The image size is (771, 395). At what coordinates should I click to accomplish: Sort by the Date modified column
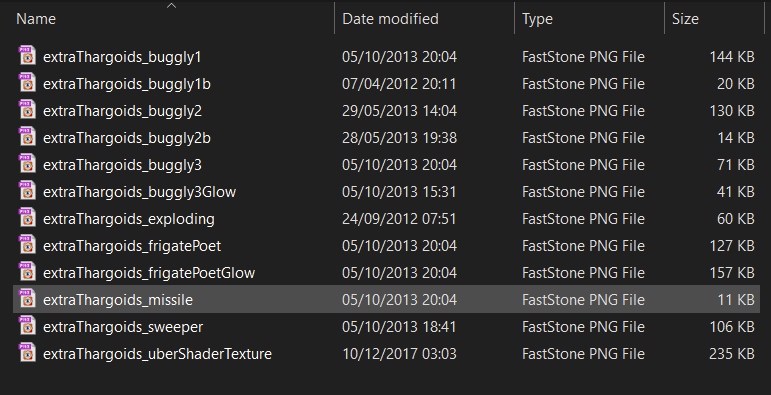point(390,19)
